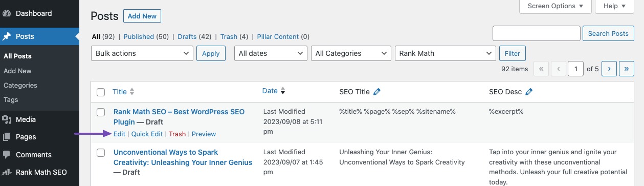This screenshot has height=186, width=644.
Task: Click the Apply bulk actions button
Action: click(x=211, y=53)
